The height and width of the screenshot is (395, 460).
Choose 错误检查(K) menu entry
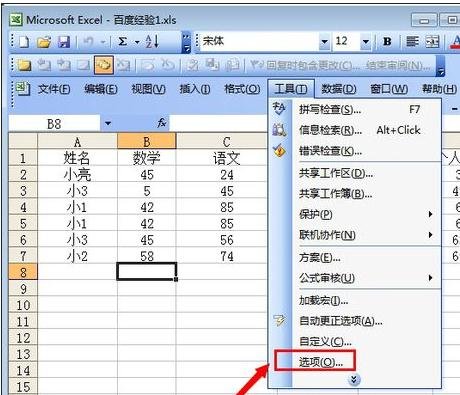[x=355, y=151]
